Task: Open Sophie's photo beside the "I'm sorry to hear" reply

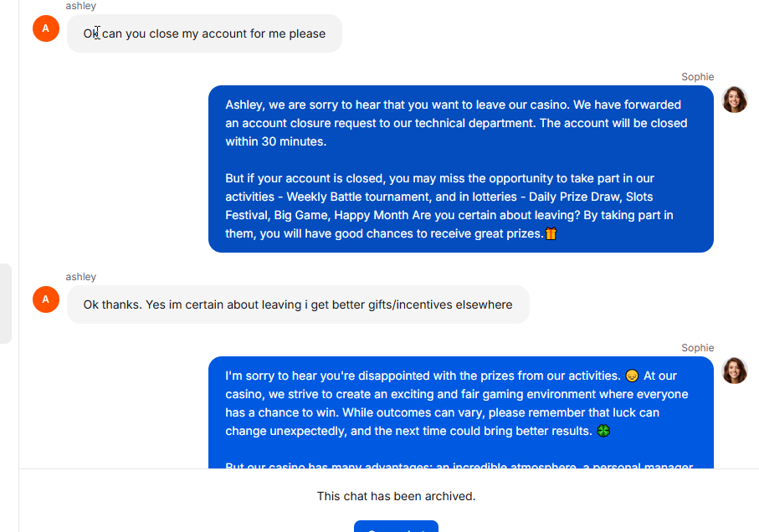Action: pyautogui.click(x=735, y=371)
